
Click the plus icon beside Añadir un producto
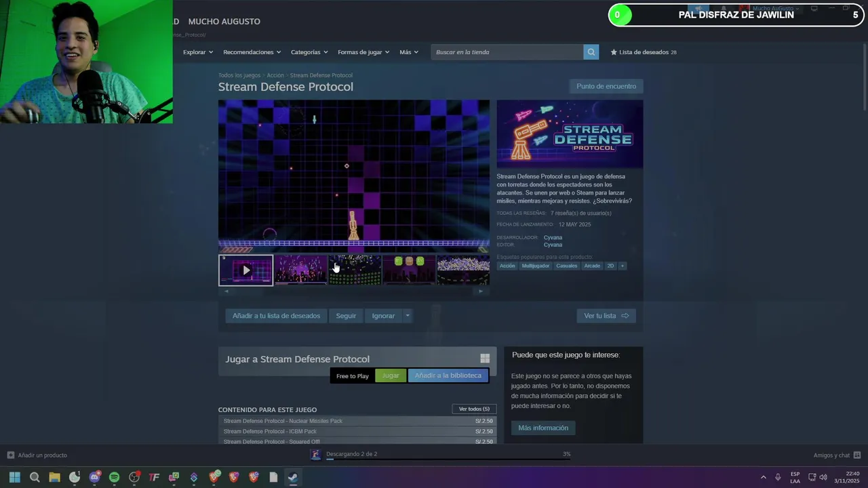pos(10,455)
